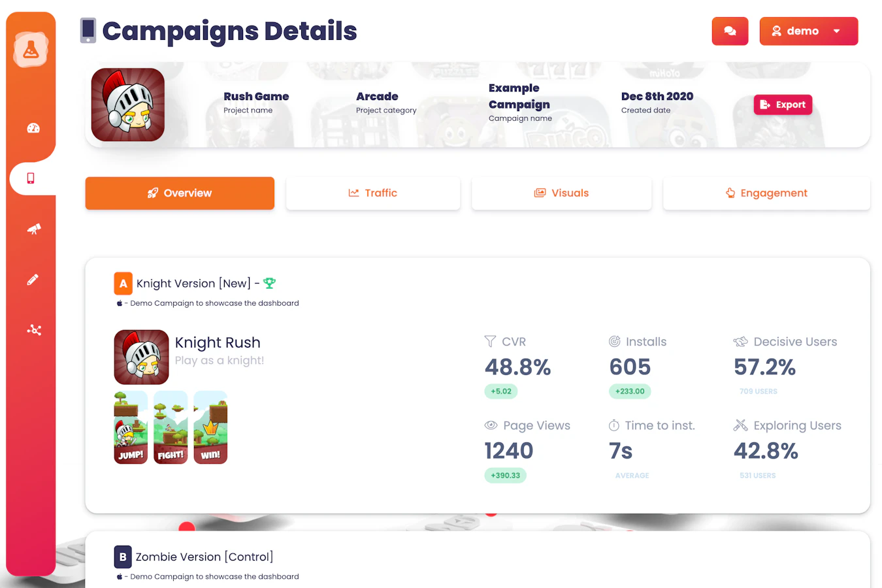Image resolution: width=882 pixels, height=588 pixels.
Task: Open the Engagement tab
Action: (766, 193)
